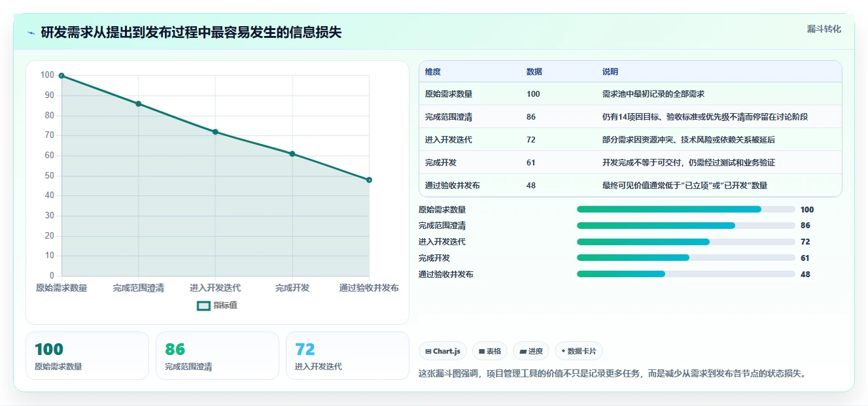Click the chart data point at value 48
868x406 pixels.
coord(369,180)
